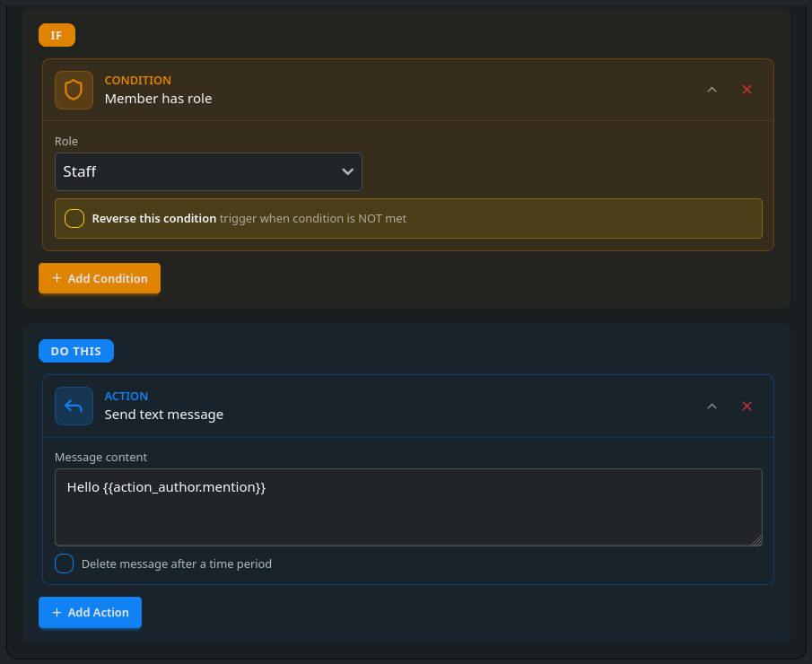Click the Add Condition button
Viewport: 812px width, 664px height.
point(99,278)
